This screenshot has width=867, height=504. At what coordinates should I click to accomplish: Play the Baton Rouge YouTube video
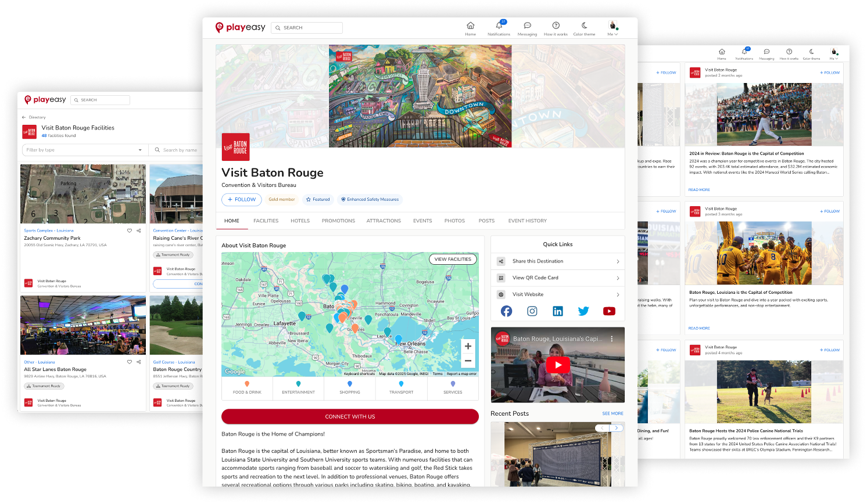tap(558, 365)
